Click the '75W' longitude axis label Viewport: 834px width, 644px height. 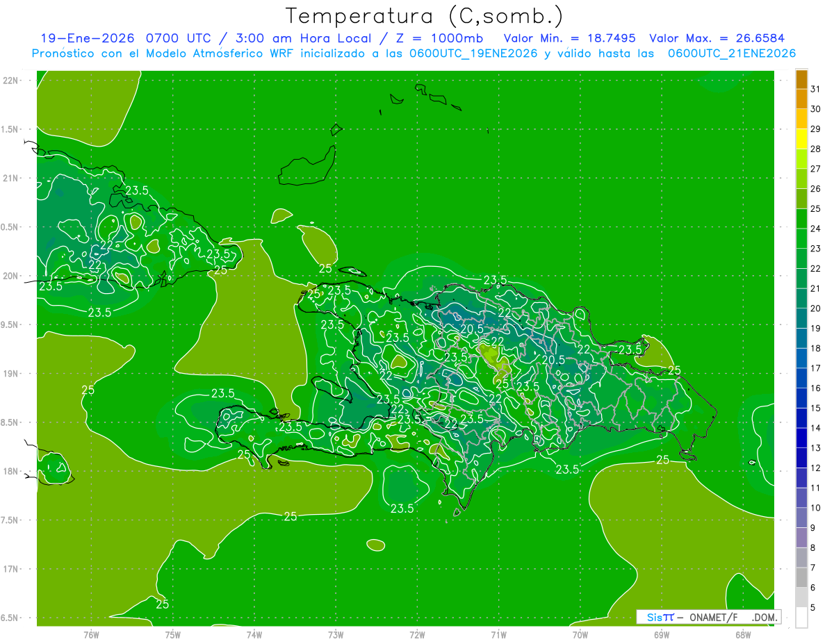click(x=173, y=634)
